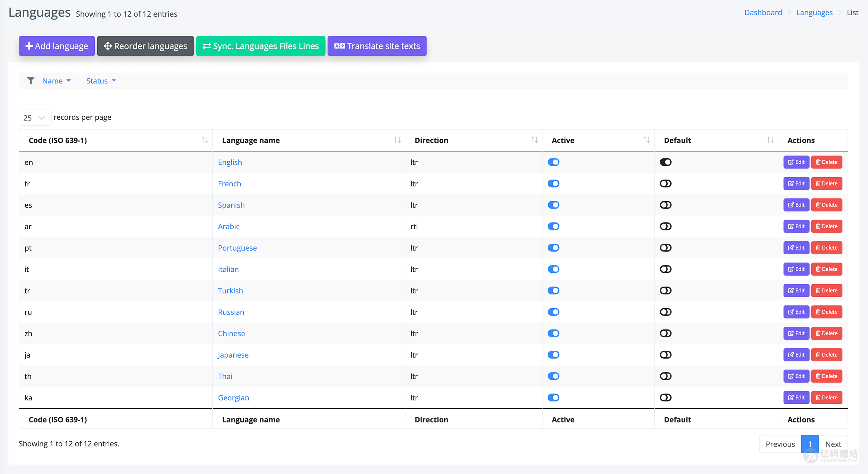Go to Dashboard breadcrumb link

[763, 13]
